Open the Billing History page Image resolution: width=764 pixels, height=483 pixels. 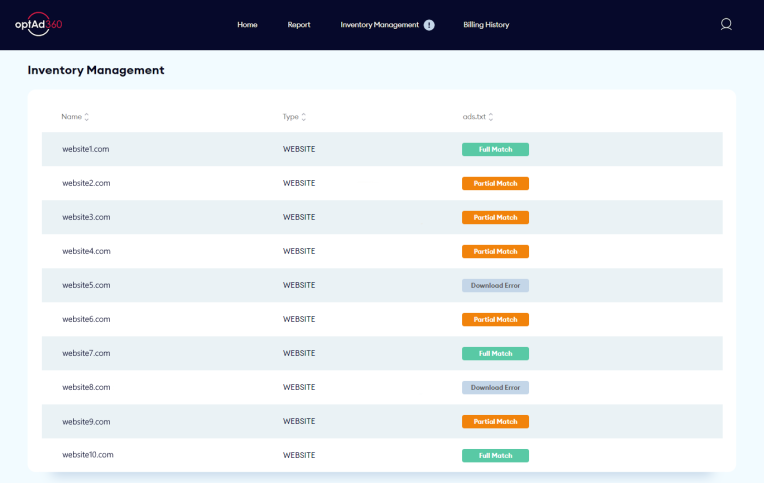coord(486,25)
